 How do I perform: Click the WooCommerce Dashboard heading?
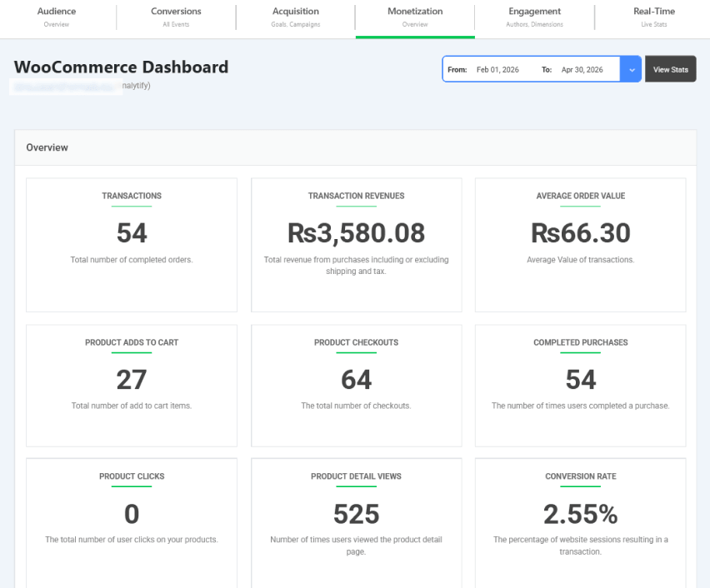122,67
